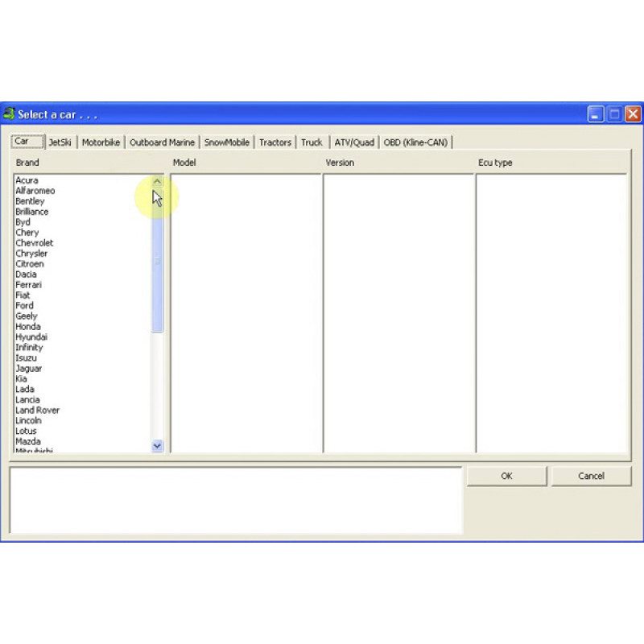This screenshot has width=644, height=644.
Task: Open the Motorbike tab
Action: (101, 141)
